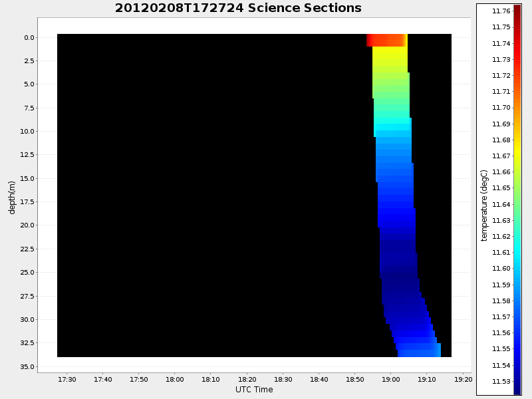
Task: Click the 11.65 colorbar value
Action: [501, 188]
